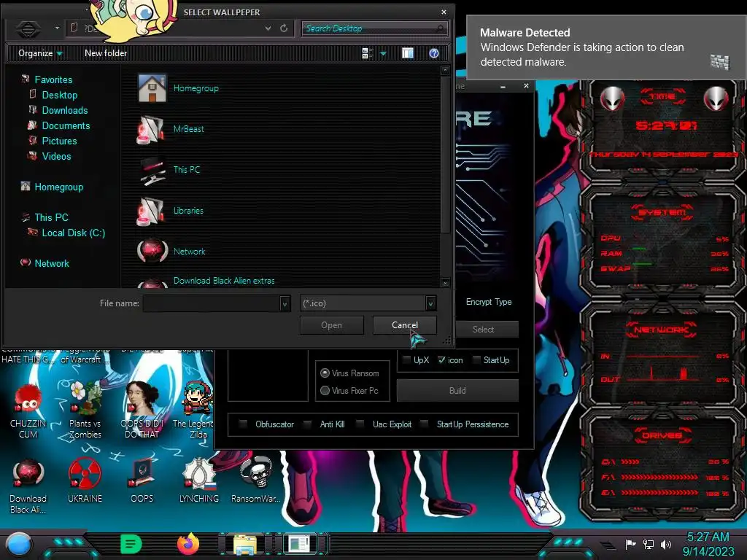Open the OOPS desktop icon
This screenshot has width=747, height=560.
pyautogui.click(x=142, y=474)
